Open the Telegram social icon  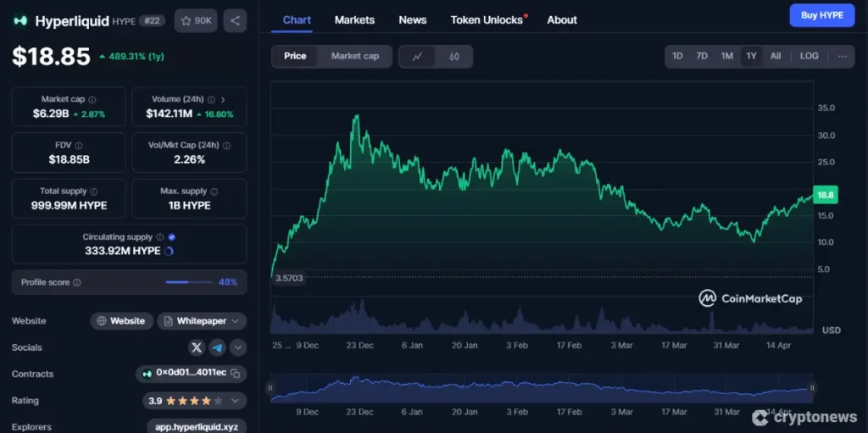click(x=218, y=347)
